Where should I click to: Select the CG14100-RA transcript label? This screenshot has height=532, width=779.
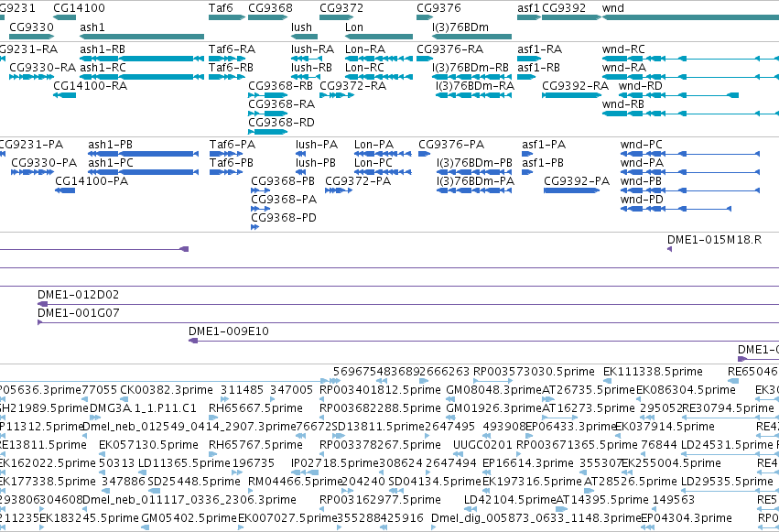coord(91,86)
